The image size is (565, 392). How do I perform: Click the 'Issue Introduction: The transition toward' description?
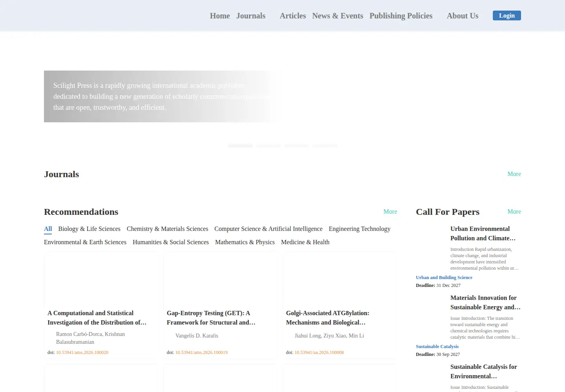(485, 328)
